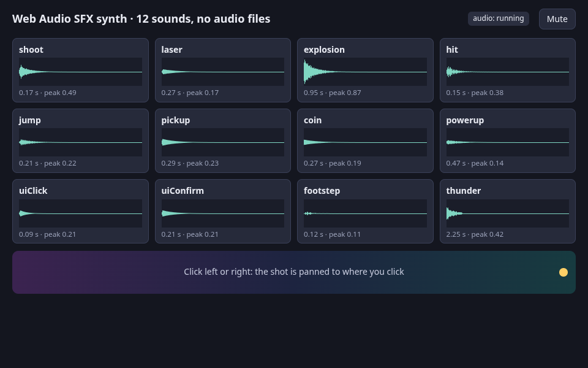Click the thunder waveform preview
588x368 pixels.
point(507,213)
